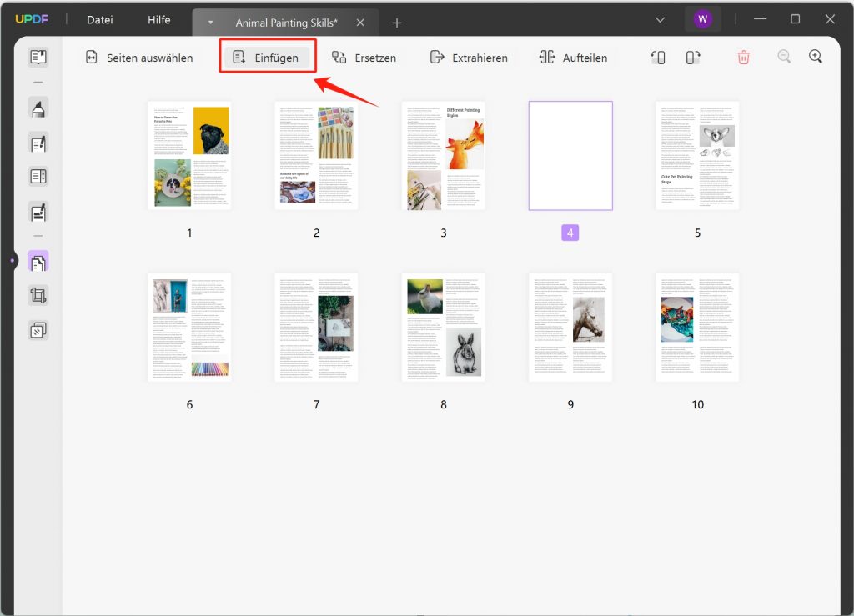
Task: Select page 7 thumbnail
Action: click(x=316, y=328)
